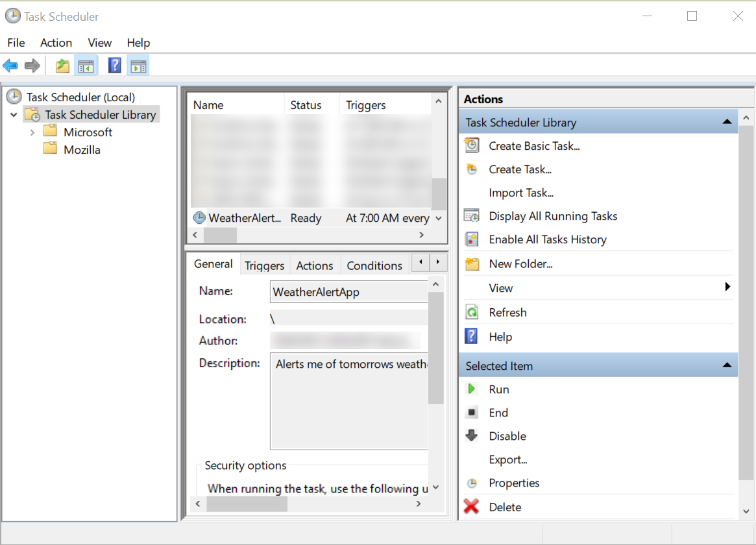
Task: Select the Task Scheduler (Local) tree label
Action: (80, 97)
